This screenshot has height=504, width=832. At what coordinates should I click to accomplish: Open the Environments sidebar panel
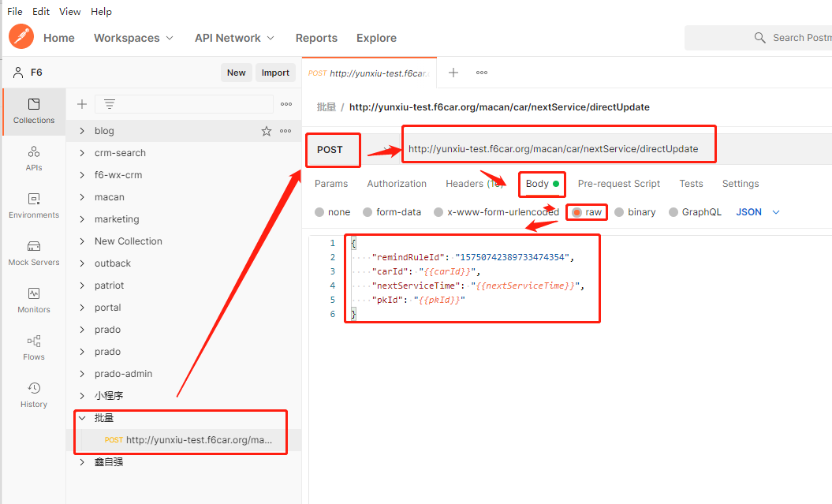tap(34, 206)
